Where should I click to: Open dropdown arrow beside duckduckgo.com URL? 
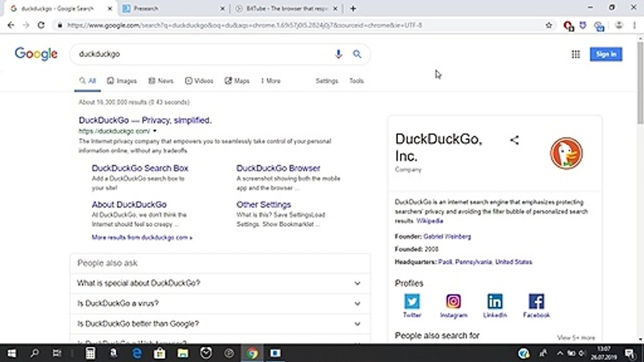pos(155,131)
